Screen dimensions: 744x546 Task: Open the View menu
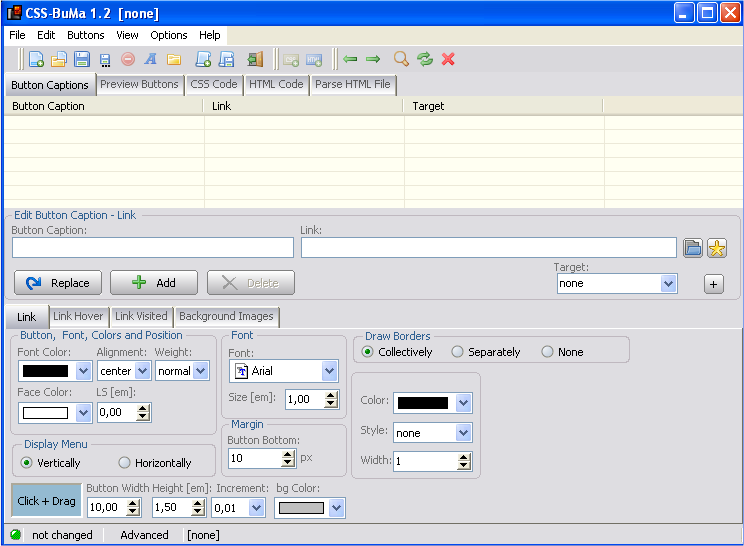coord(127,35)
